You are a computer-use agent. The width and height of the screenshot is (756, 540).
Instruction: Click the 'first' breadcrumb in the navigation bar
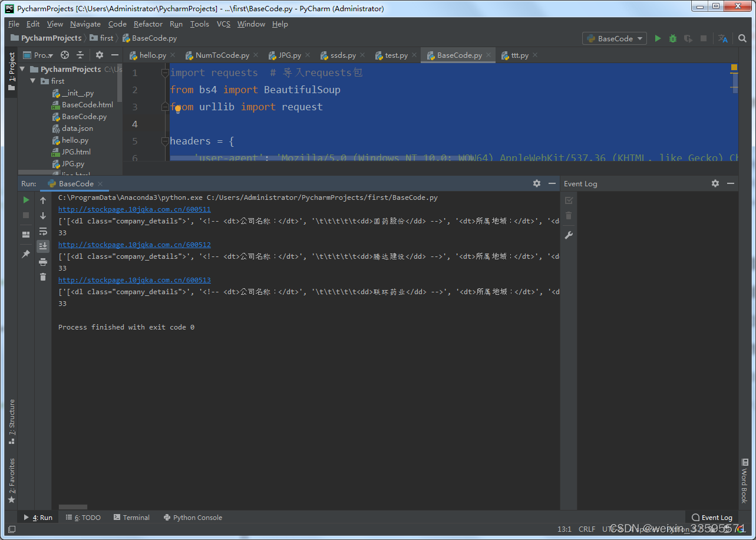pyautogui.click(x=102, y=38)
